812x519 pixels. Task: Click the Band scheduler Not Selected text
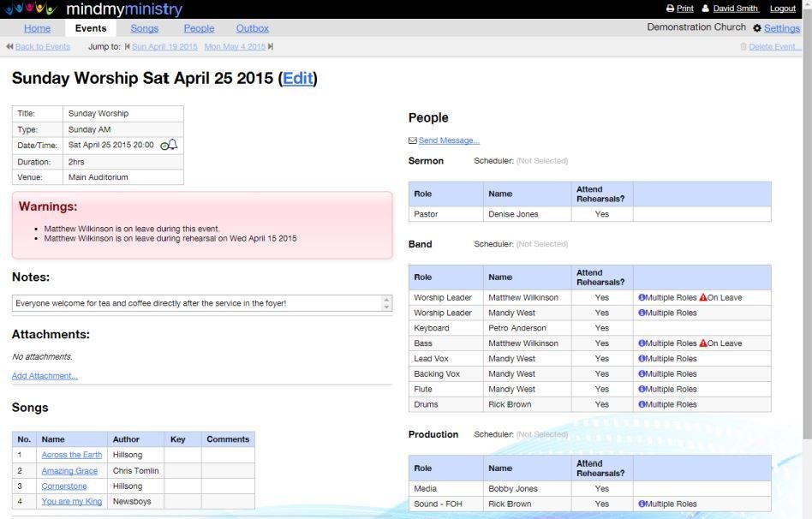click(x=542, y=244)
